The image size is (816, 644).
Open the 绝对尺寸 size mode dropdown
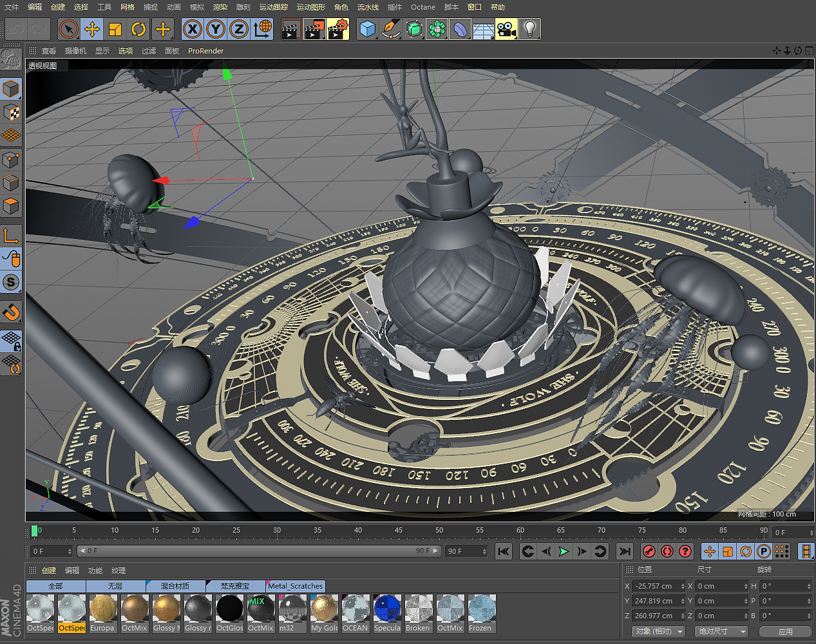(x=723, y=632)
